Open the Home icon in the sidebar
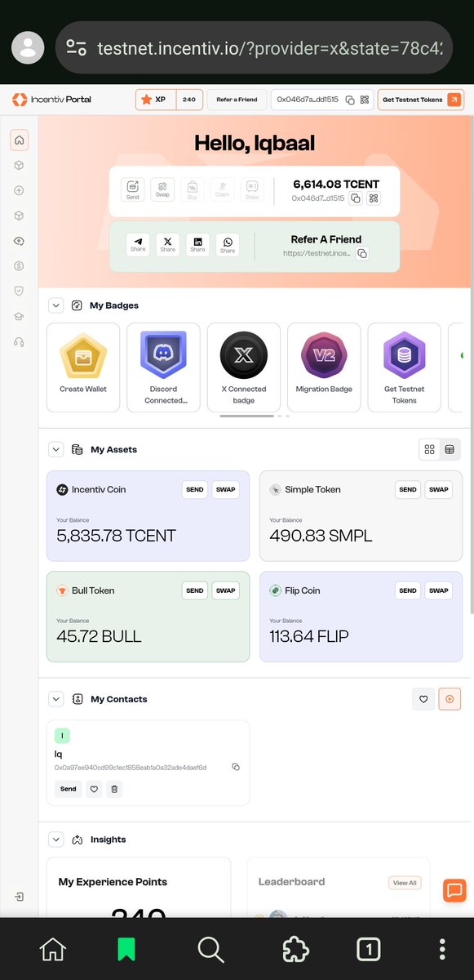 (x=20, y=140)
